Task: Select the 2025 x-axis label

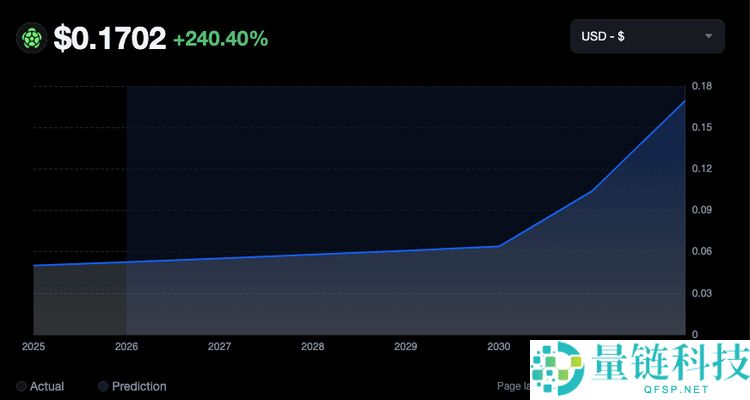Action: click(34, 346)
